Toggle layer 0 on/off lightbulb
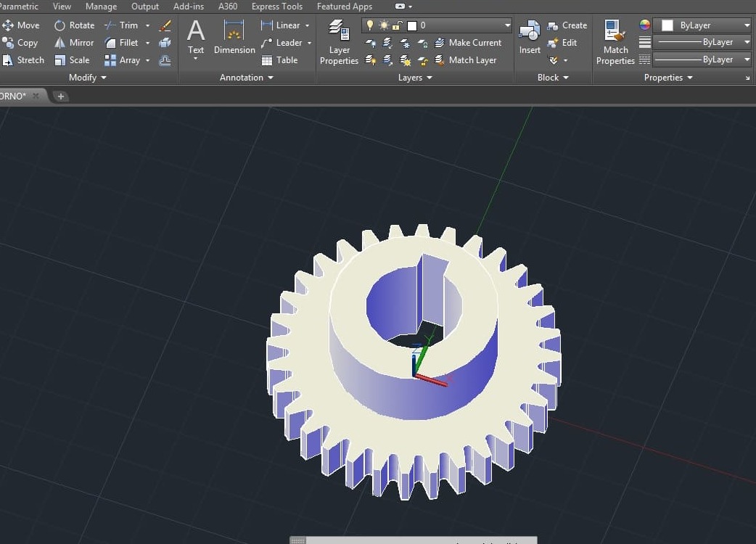Viewport: 756px width, 544px height. [x=370, y=25]
